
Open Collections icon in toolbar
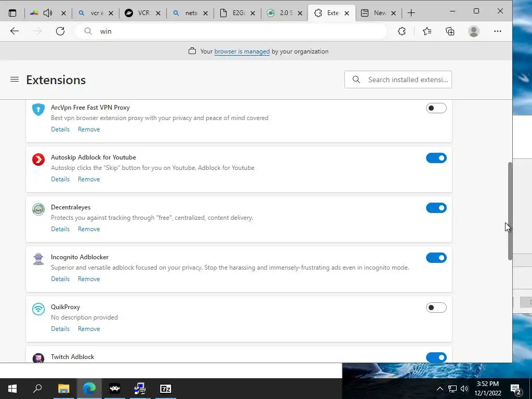coord(450,31)
